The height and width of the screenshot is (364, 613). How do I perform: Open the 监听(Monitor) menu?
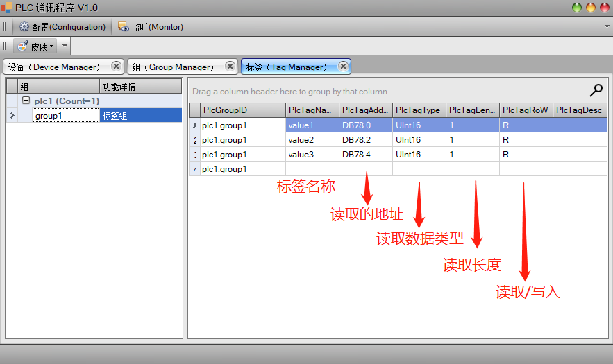click(151, 26)
